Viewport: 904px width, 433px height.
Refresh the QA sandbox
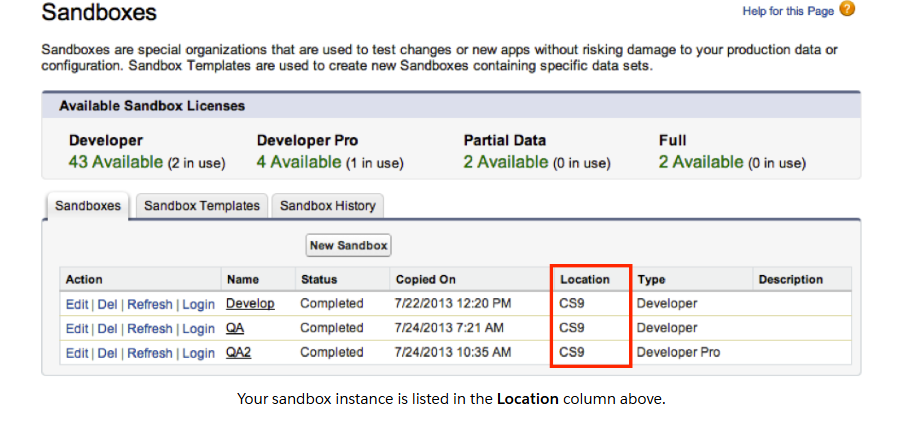150,329
